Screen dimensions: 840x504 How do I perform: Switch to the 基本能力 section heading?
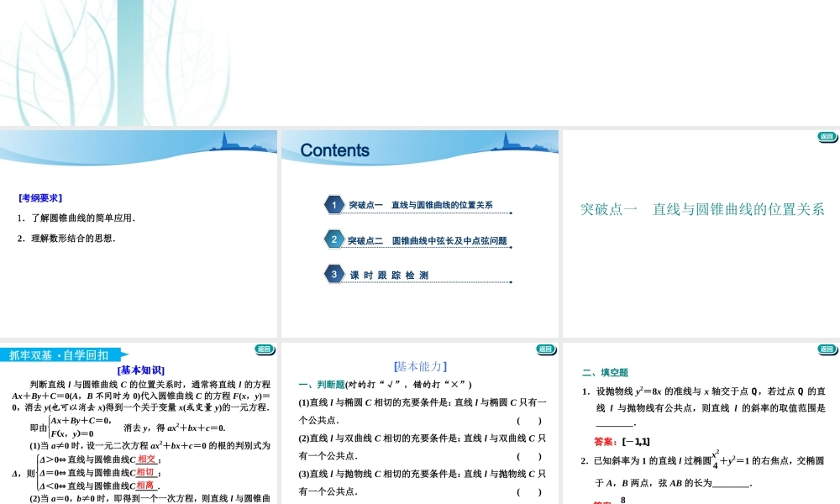coord(418,365)
